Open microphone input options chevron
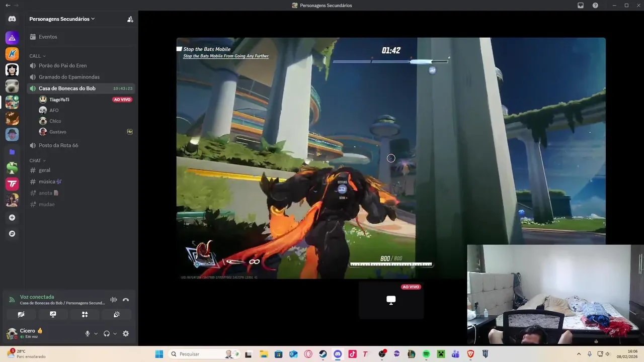 [96, 333]
